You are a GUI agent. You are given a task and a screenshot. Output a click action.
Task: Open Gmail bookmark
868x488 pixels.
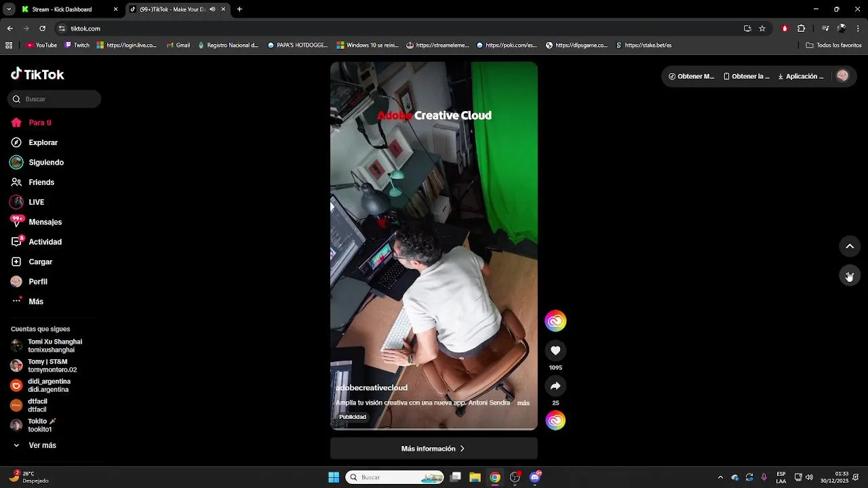[178, 45]
